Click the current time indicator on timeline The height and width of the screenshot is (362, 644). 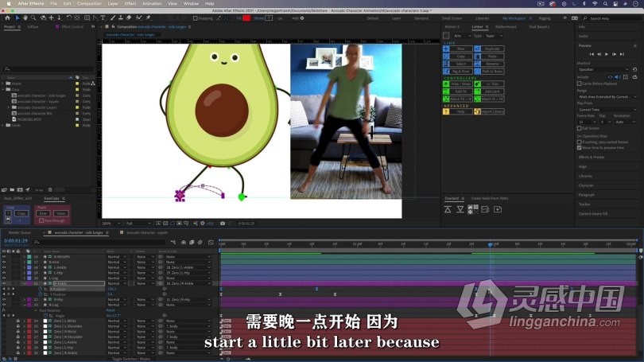(490, 244)
